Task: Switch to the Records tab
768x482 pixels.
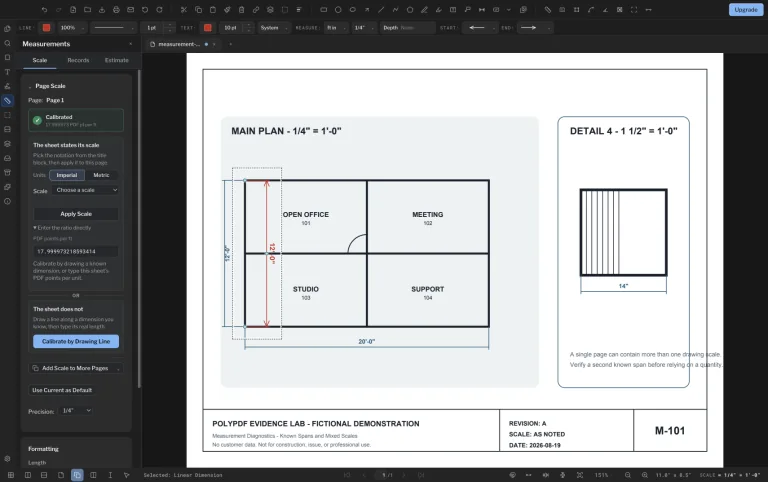Action: (x=78, y=60)
